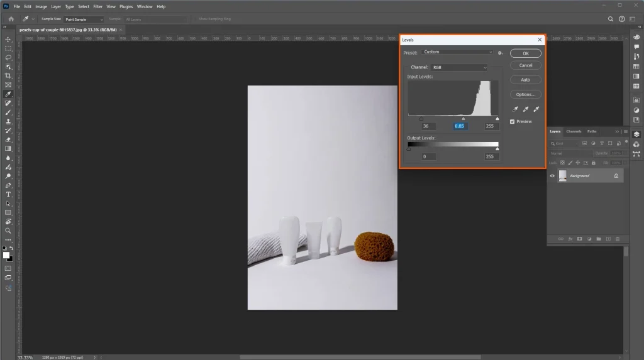This screenshot has height=360, width=644.
Task: Toggle Lock all in Layers panel
Action: click(593, 163)
